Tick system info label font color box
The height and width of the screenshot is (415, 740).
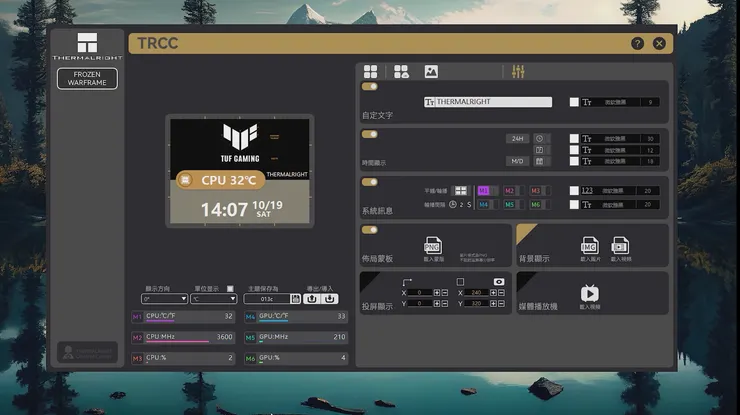tap(574, 204)
